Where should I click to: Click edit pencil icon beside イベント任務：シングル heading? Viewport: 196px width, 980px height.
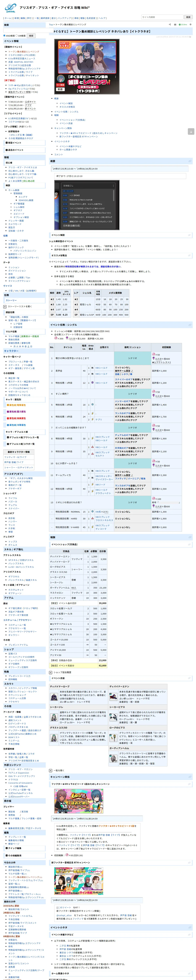[190, 325]
